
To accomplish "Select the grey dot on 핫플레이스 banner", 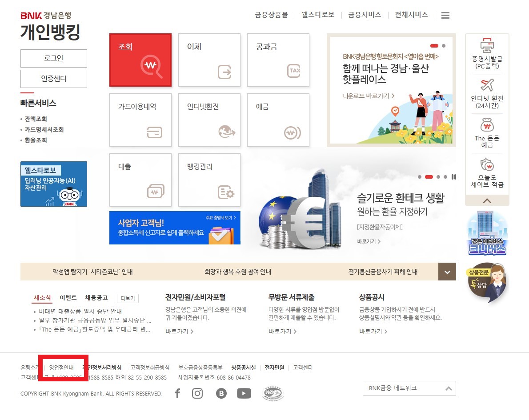I will pos(444,45).
